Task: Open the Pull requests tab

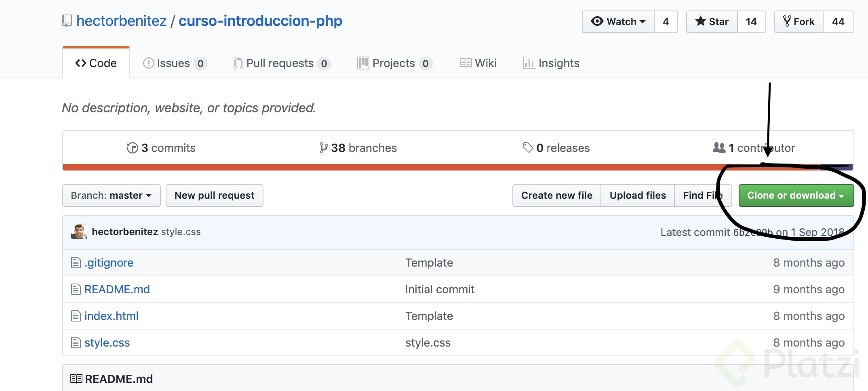Action: [x=282, y=63]
